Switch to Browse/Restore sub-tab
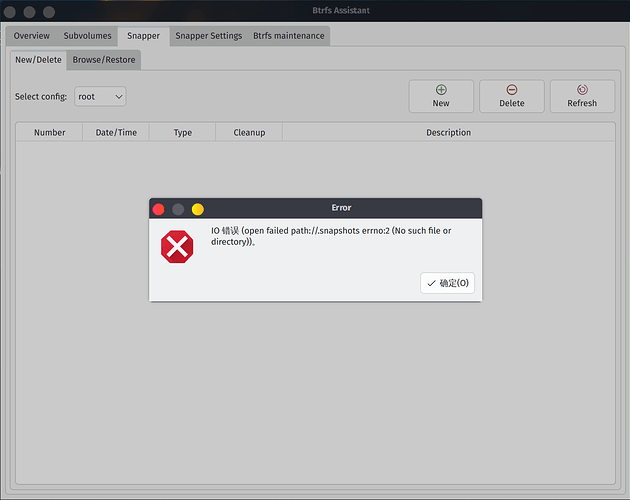This screenshot has width=630, height=500. point(104,60)
